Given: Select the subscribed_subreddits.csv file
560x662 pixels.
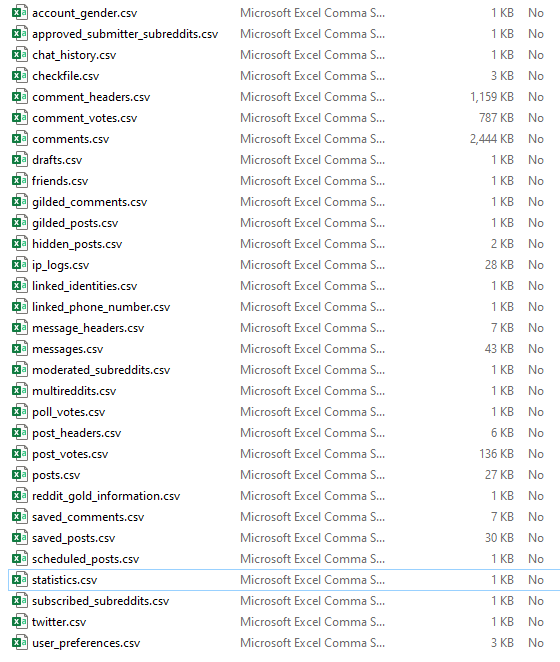Looking at the screenshot, I should (x=101, y=601).
